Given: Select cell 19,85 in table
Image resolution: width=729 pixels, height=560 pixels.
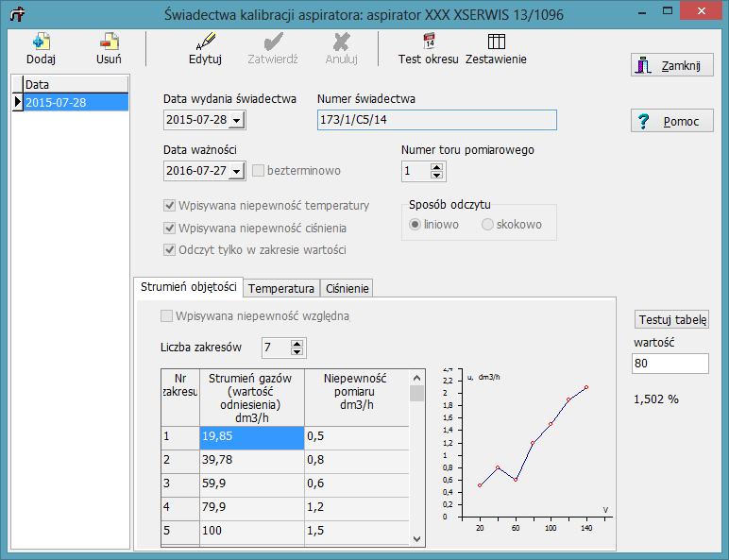Looking at the screenshot, I should pos(252,437).
